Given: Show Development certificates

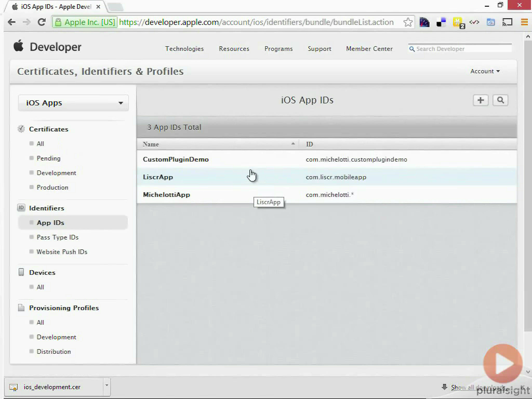Looking at the screenshot, I should click(56, 172).
